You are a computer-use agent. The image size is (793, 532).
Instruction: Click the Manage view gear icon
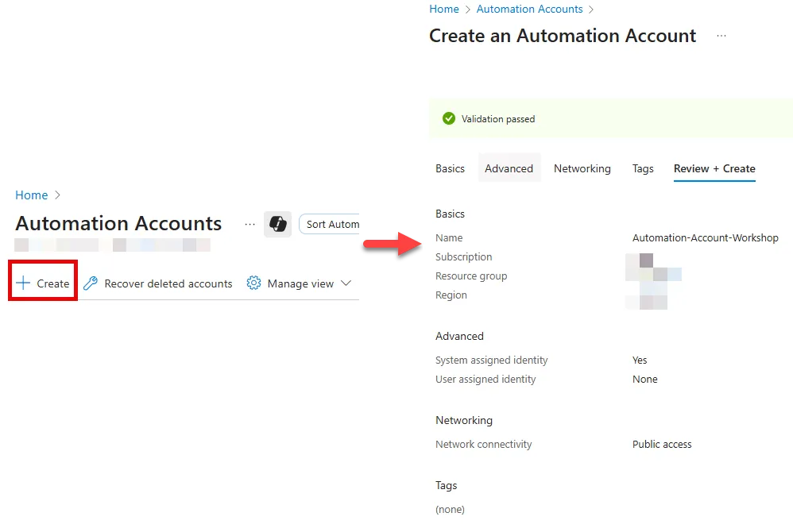click(x=253, y=283)
